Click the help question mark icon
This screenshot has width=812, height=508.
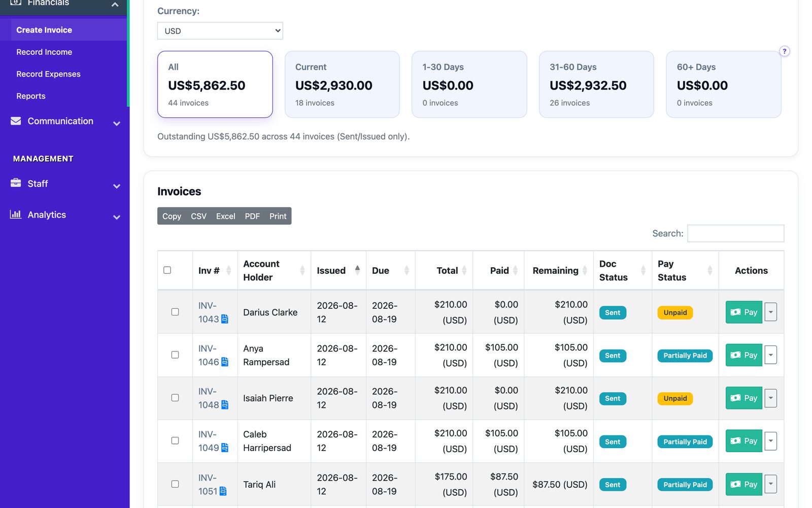point(784,51)
